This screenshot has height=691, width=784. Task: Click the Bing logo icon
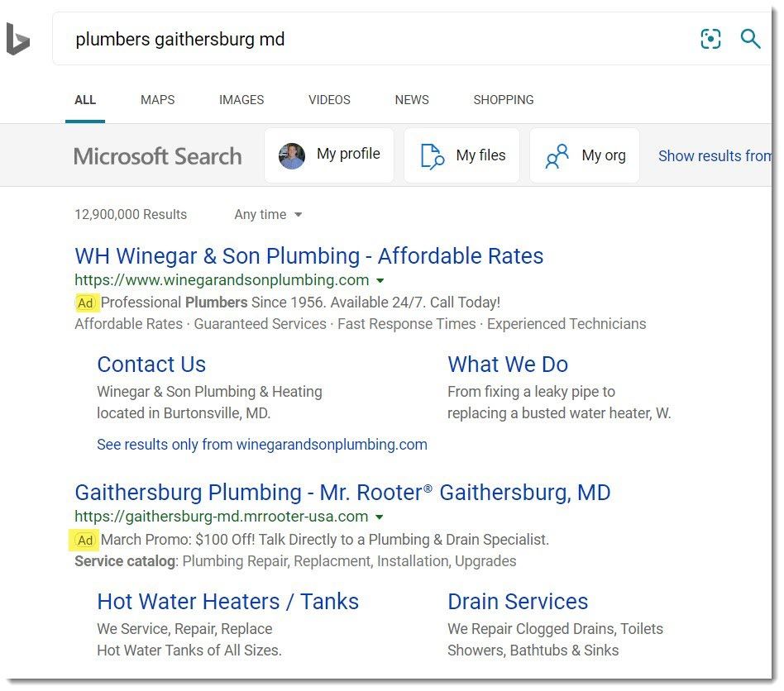pos(17,39)
